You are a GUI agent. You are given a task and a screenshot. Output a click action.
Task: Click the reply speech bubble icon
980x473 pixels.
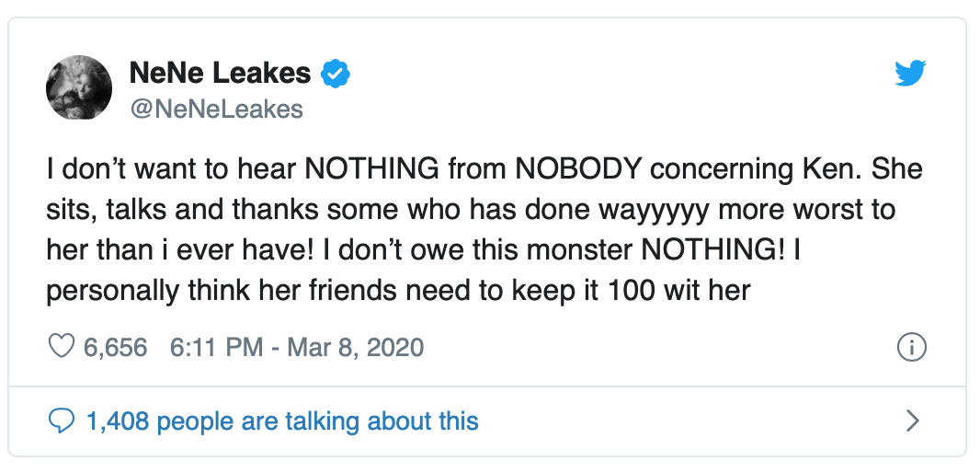[x=61, y=421]
